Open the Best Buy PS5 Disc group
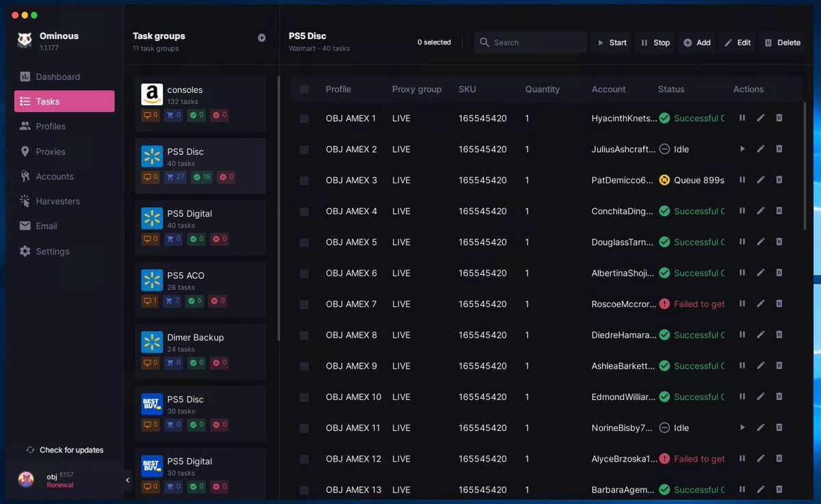 200,413
